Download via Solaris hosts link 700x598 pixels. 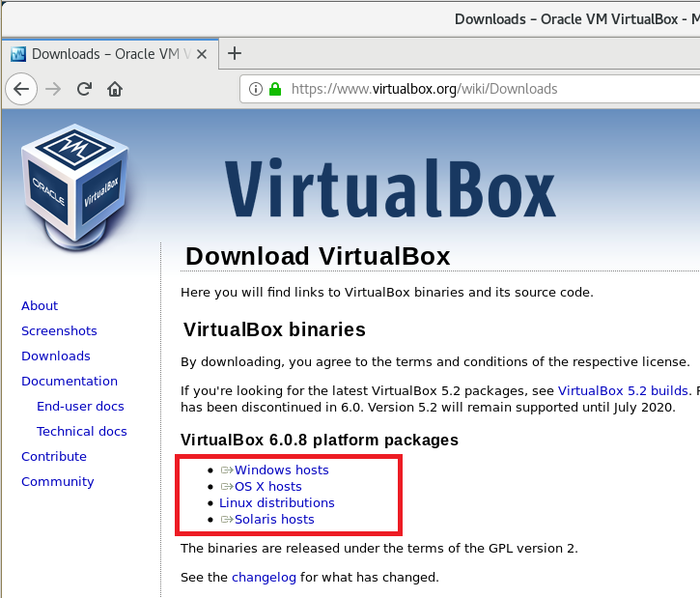coord(274,520)
